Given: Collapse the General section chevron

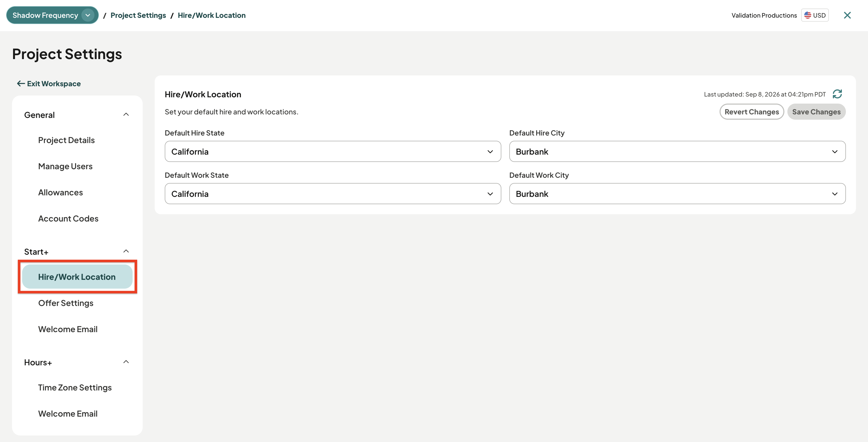Looking at the screenshot, I should point(126,115).
